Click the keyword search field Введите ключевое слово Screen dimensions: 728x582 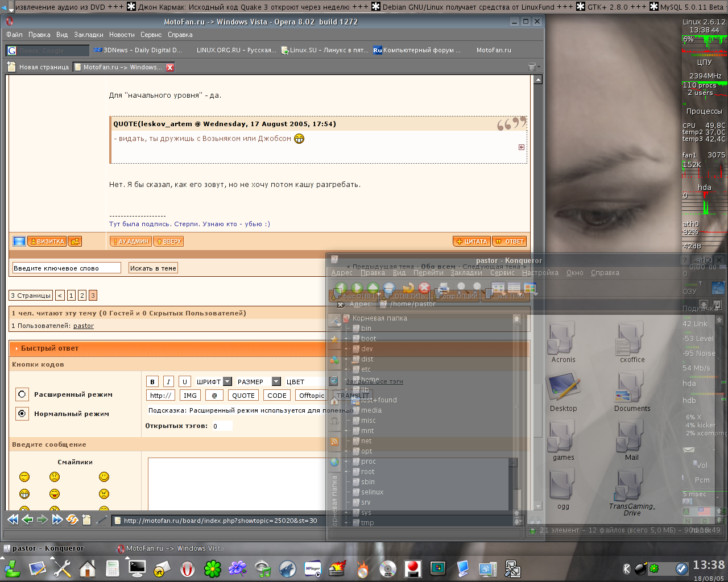coord(67,268)
